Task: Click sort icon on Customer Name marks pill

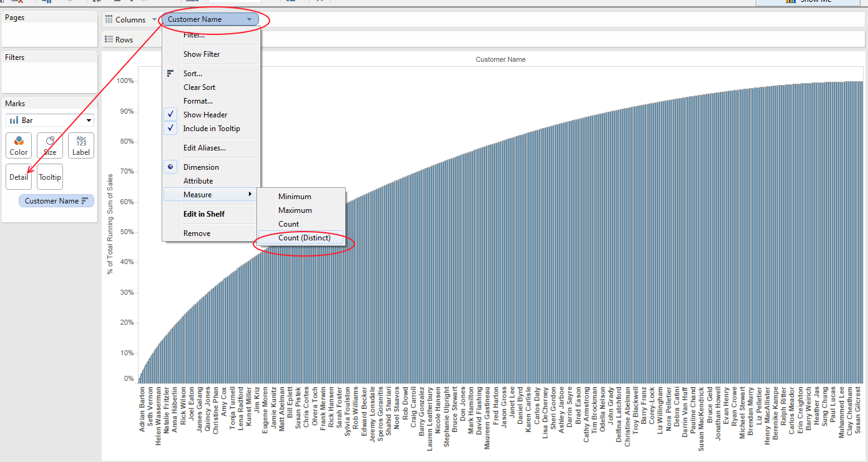Action: (x=85, y=201)
